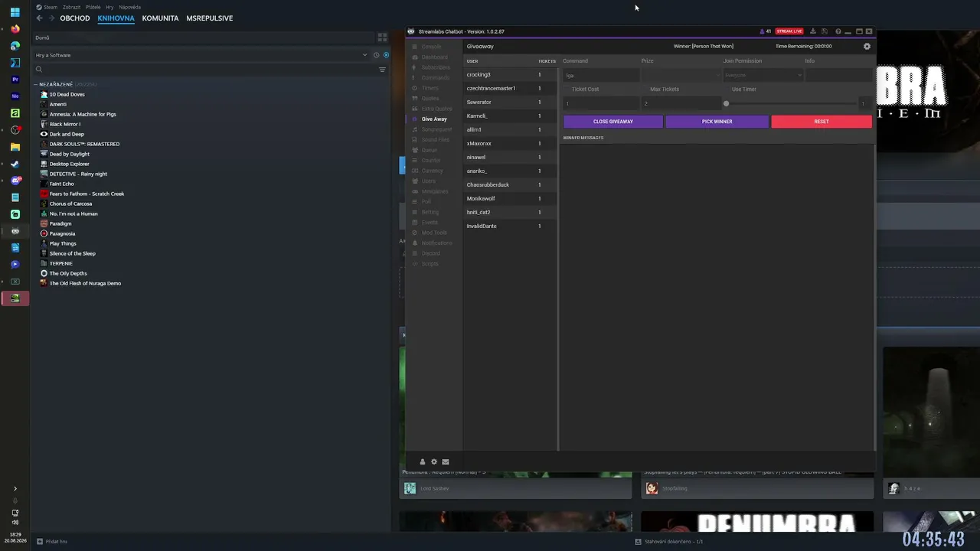The height and width of the screenshot is (551, 980).
Task: Click the Steam logo menu
Action: [x=47, y=7]
